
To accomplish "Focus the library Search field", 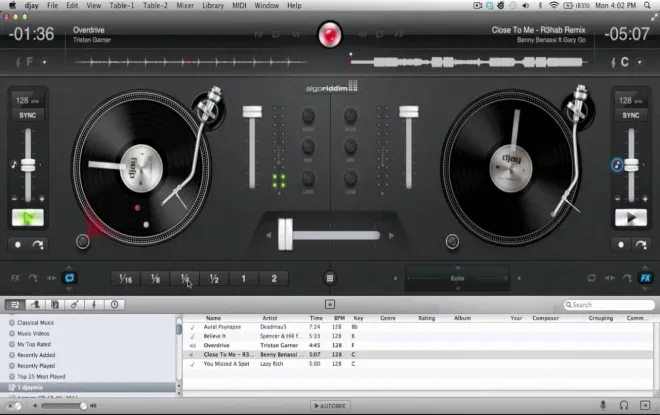I will (609, 305).
